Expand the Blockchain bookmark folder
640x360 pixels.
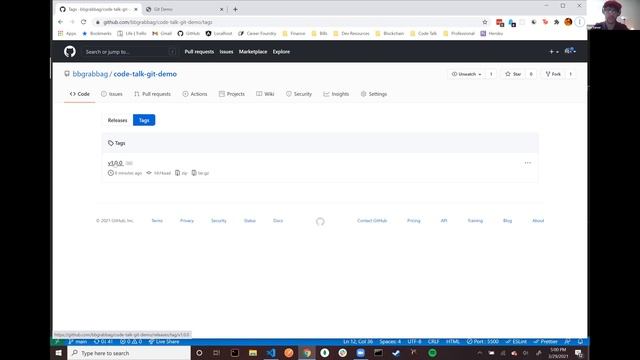coord(389,33)
